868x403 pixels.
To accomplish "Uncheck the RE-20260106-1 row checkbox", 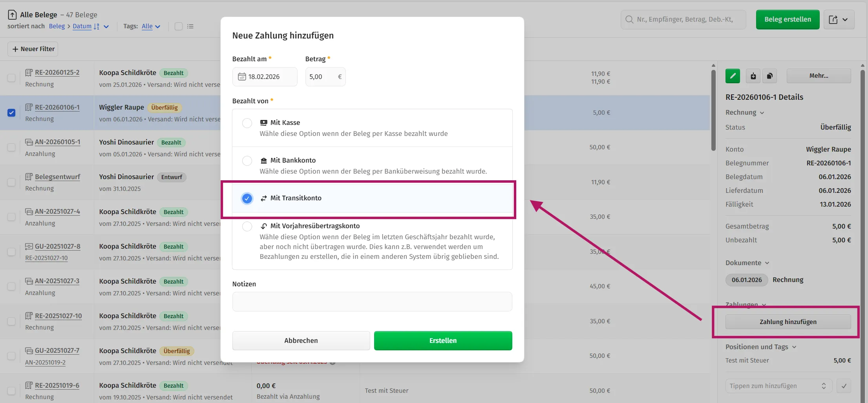I will [11, 113].
